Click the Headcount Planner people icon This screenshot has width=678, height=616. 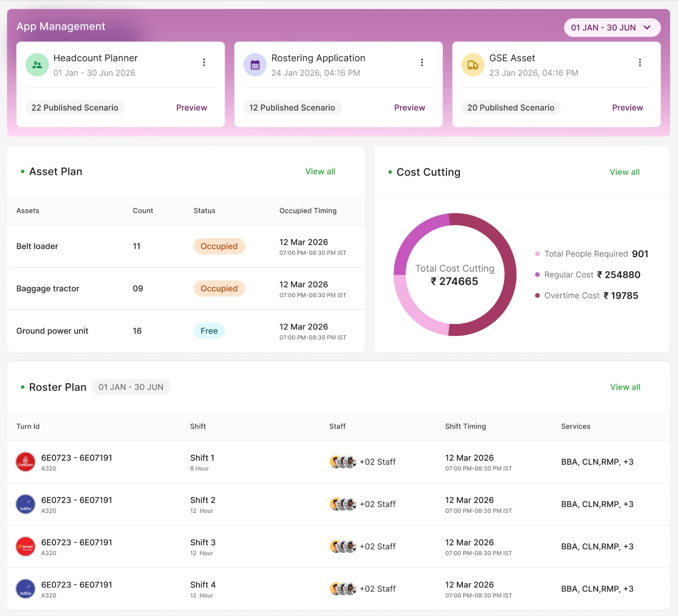coord(37,65)
